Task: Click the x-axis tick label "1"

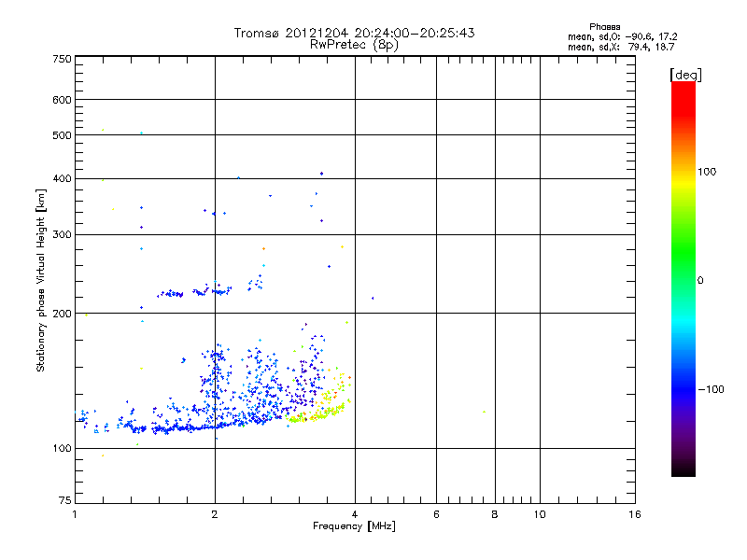Action: pyautogui.click(x=75, y=514)
